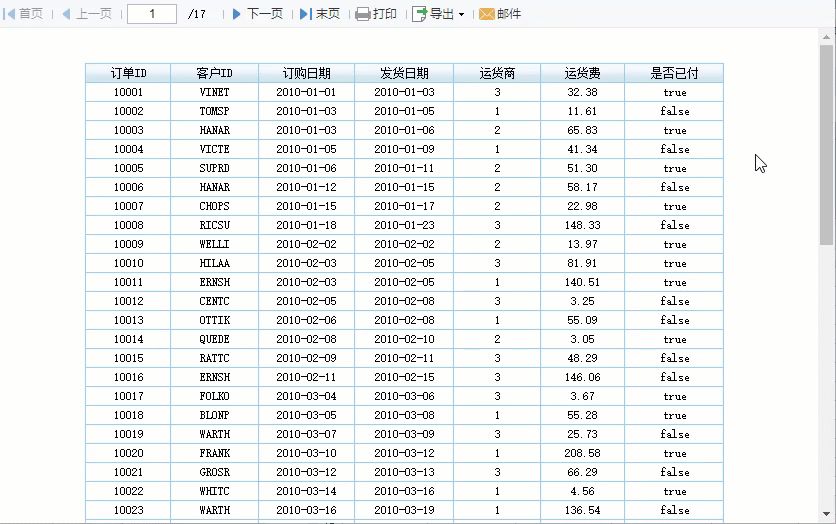Select order cell 10008
Image resolution: width=836 pixels, height=524 pixels.
pyautogui.click(x=128, y=225)
